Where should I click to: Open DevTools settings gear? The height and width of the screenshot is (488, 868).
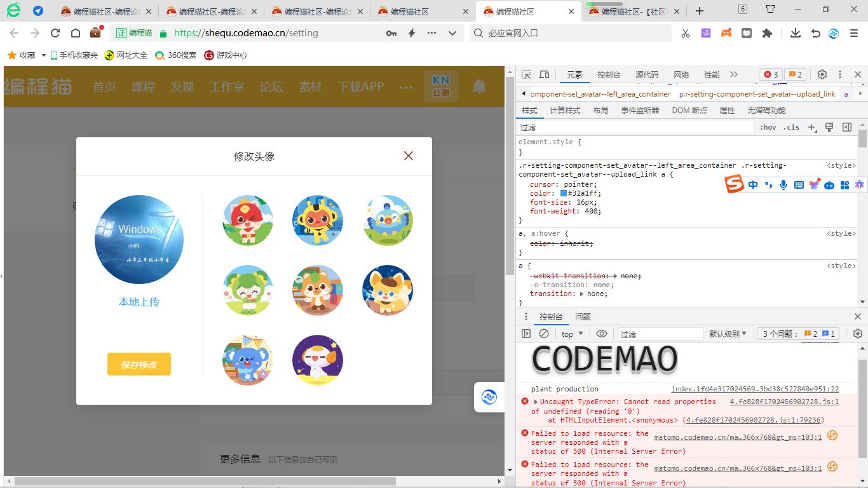point(822,74)
